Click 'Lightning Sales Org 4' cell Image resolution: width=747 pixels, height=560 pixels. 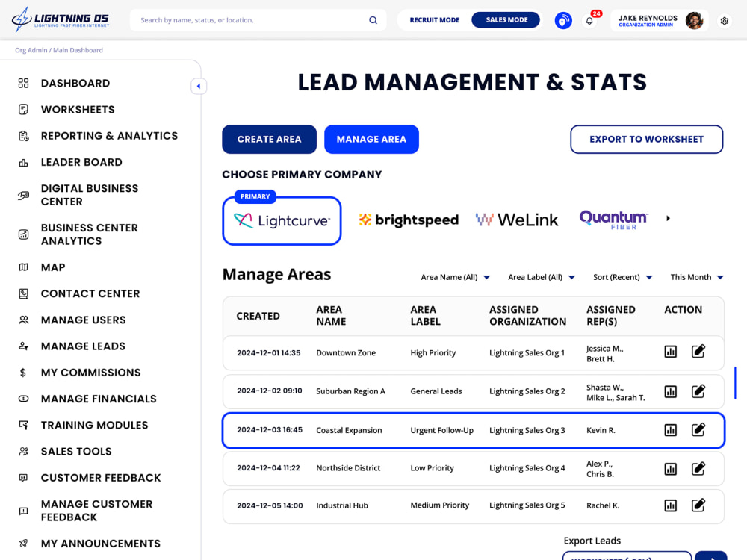(527, 468)
